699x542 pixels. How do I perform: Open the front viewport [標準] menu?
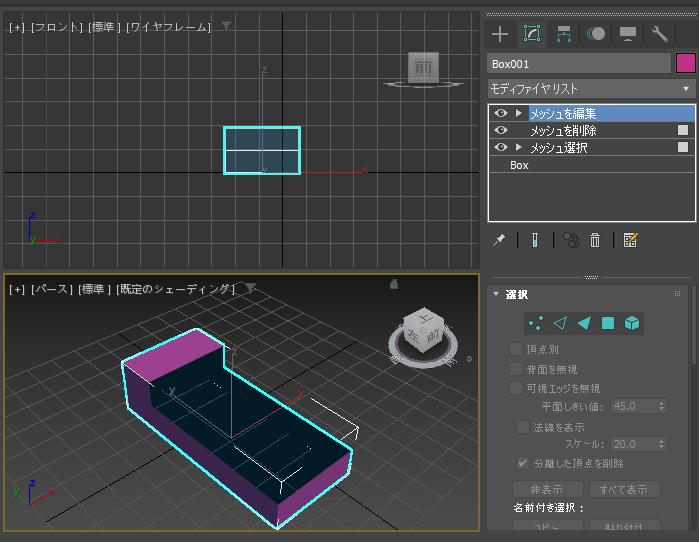(105, 27)
